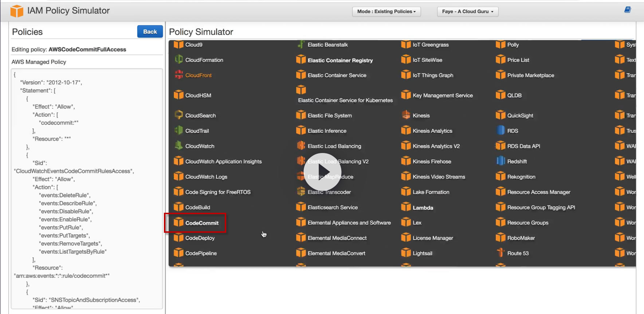
Task: Click the Back button in Policies panel
Action: pos(150,32)
